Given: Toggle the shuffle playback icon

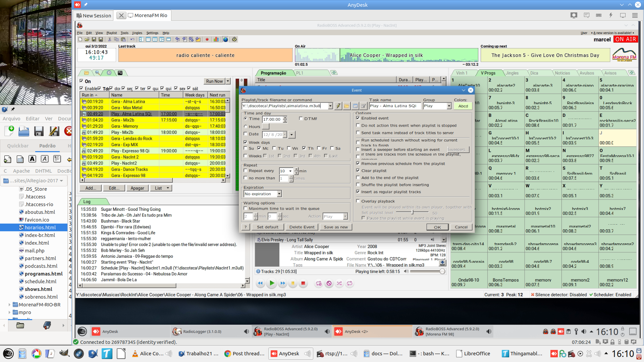Looking at the screenshot, I should (x=339, y=283).
